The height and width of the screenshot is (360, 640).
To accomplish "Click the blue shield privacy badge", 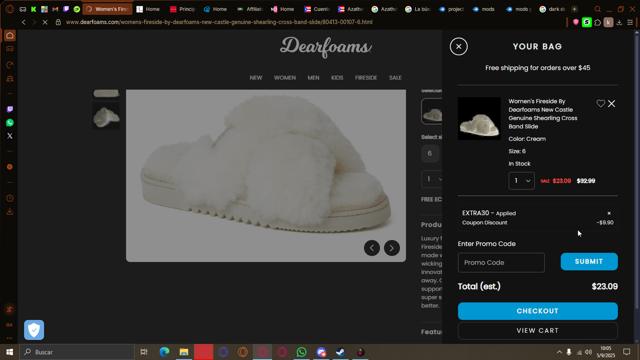I will click(34, 330).
